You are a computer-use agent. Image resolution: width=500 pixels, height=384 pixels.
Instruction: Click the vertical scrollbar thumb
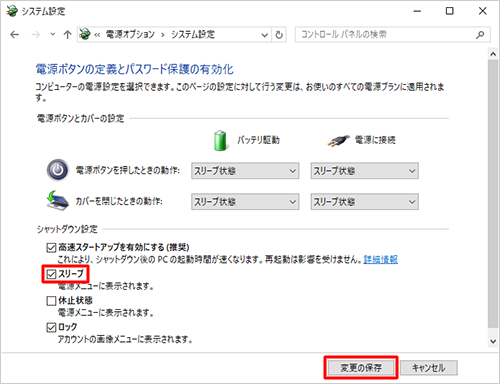[x=493, y=193]
